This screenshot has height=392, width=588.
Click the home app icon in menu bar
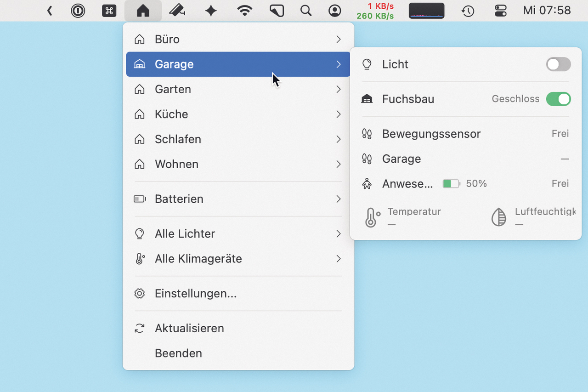point(143,11)
